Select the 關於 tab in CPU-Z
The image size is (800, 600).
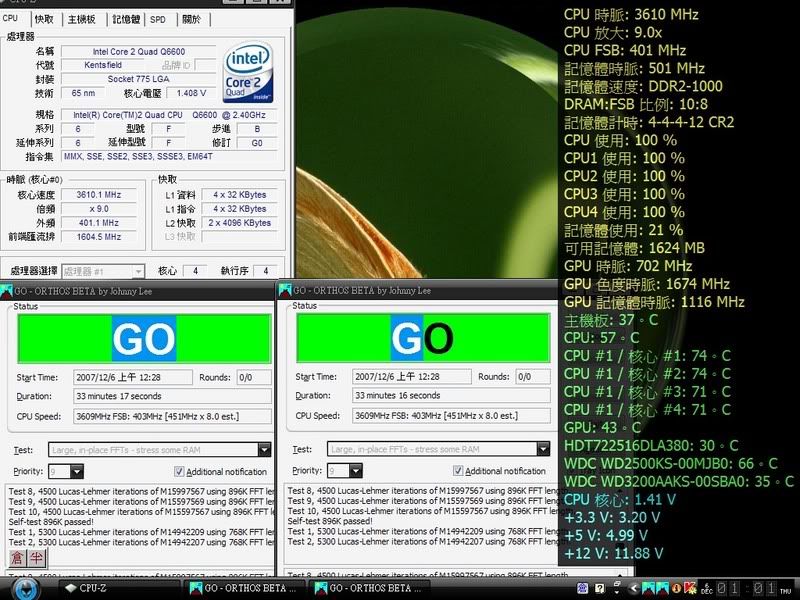191,19
